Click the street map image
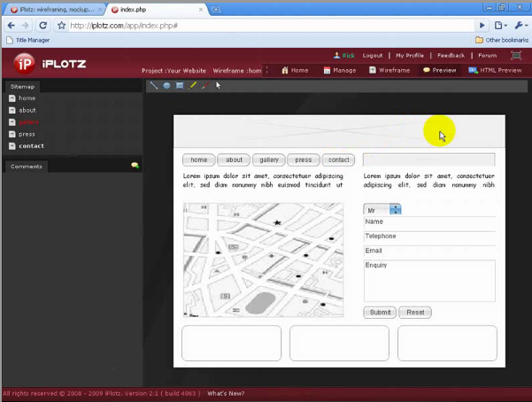 click(263, 259)
